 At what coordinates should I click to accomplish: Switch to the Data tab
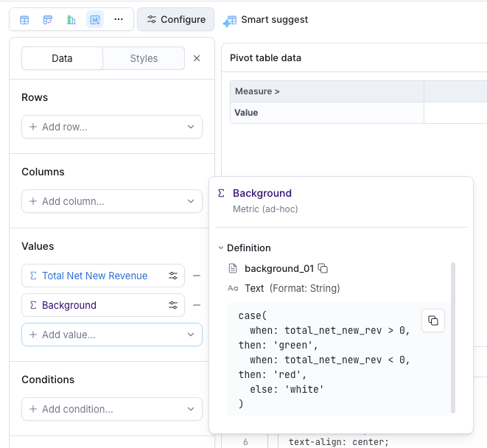[x=62, y=58]
